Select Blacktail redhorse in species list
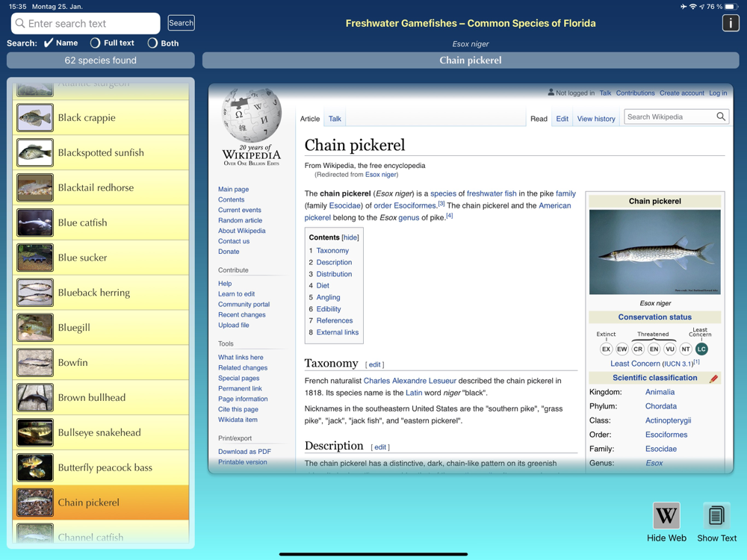 tap(101, 187)
